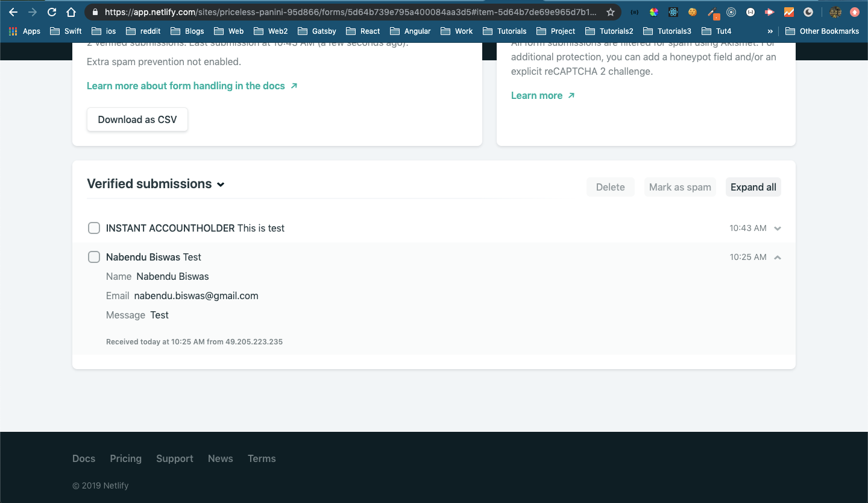The image size is (868, 503).
Task: Open the concentric circles extension icon
Action: point(731,12)
